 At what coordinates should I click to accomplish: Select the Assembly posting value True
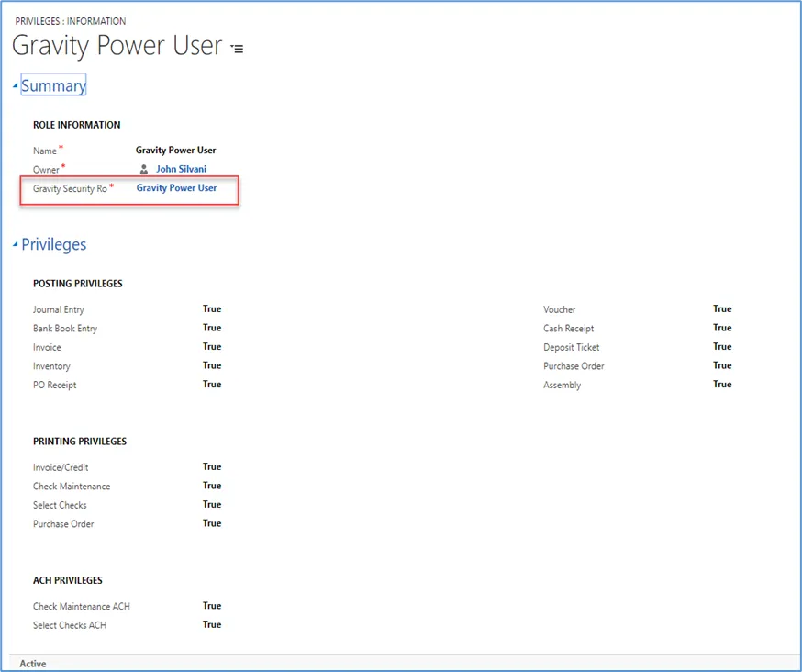(x=722, y=385)
